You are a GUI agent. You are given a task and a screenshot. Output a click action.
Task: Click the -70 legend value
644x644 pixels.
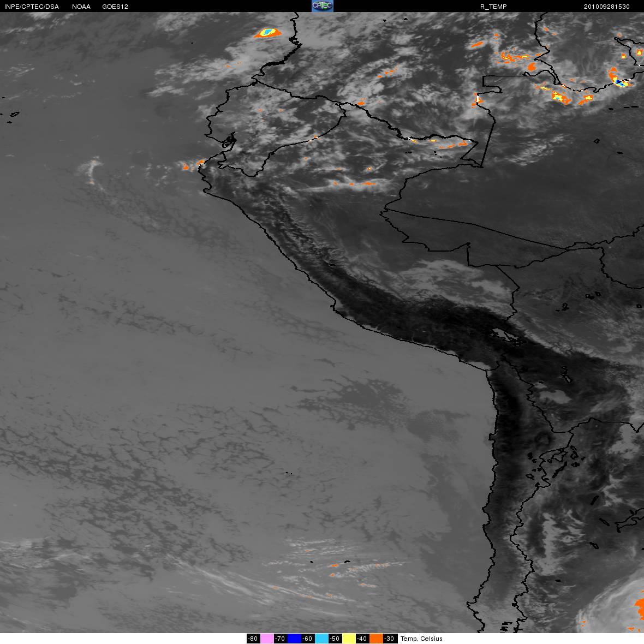pos(281,639)
